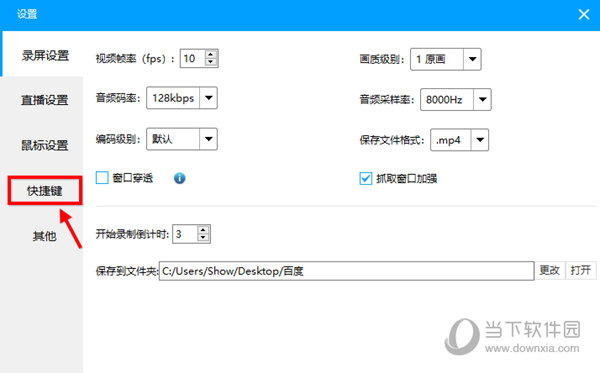Go to the 其他 tab

click(x=45, y=236)
